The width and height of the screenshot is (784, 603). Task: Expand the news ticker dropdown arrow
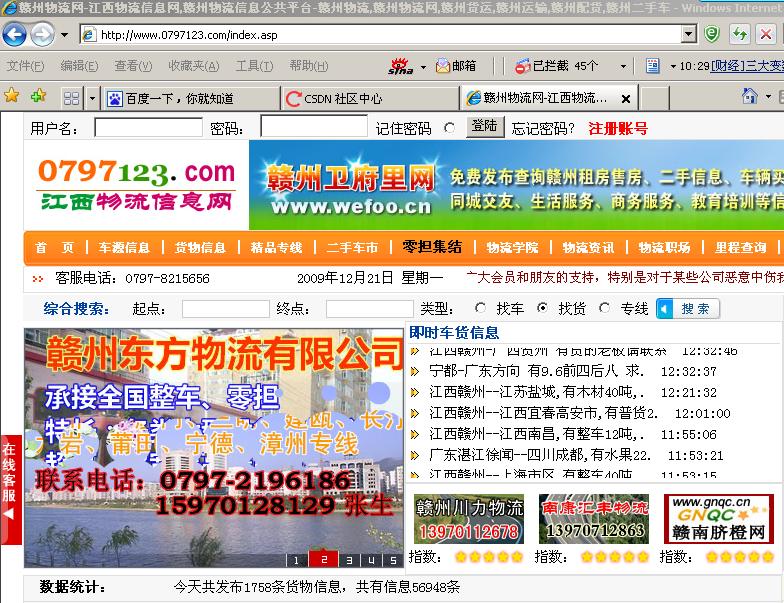pos(672,66)
